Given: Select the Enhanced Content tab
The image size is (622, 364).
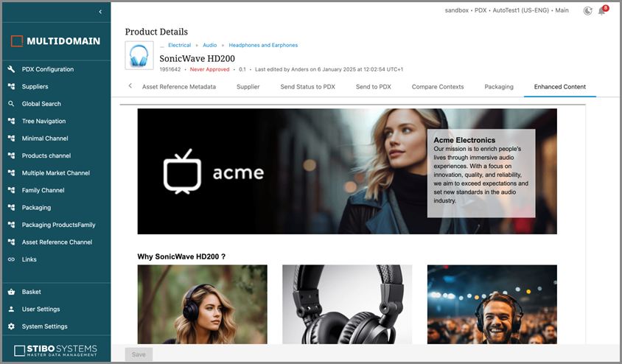Looking at the screenshot, I should pos(559,86).
